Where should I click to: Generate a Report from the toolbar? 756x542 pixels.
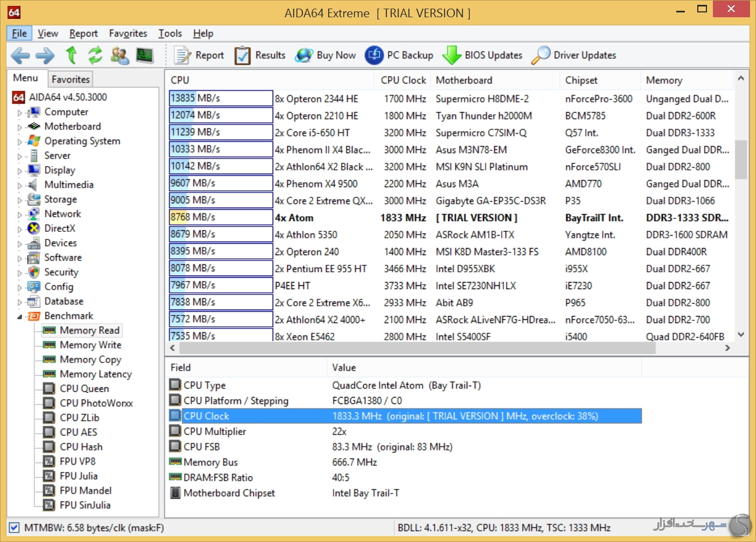(199, 55)
